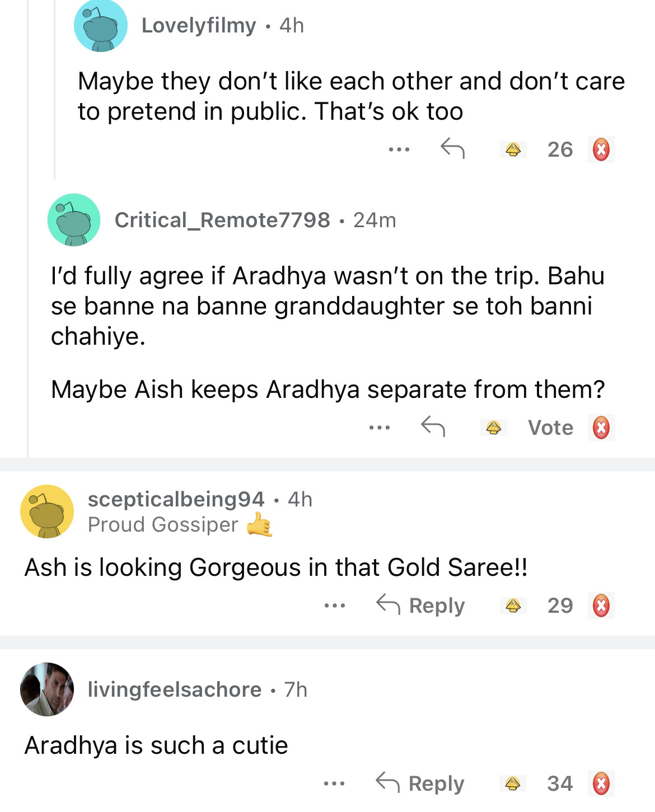
Task: Downvote Critical_Remote7798's comment
Action: (x=601, y=428)
